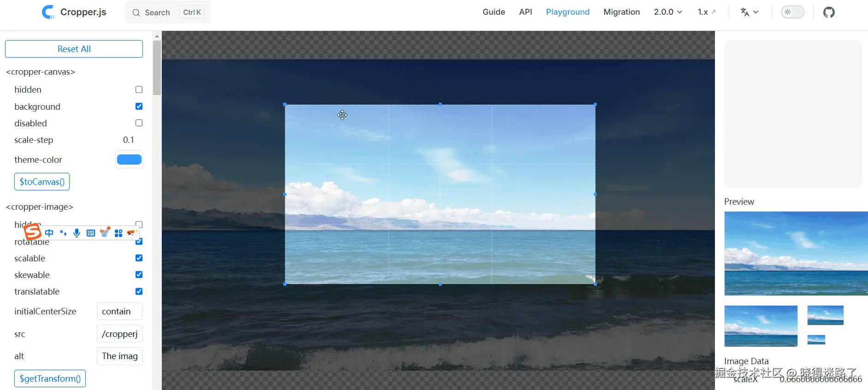The image size is (868, 390).
Task: Click the "Preview" heading label
Action: pyautogui.click(x=739, y=201)
